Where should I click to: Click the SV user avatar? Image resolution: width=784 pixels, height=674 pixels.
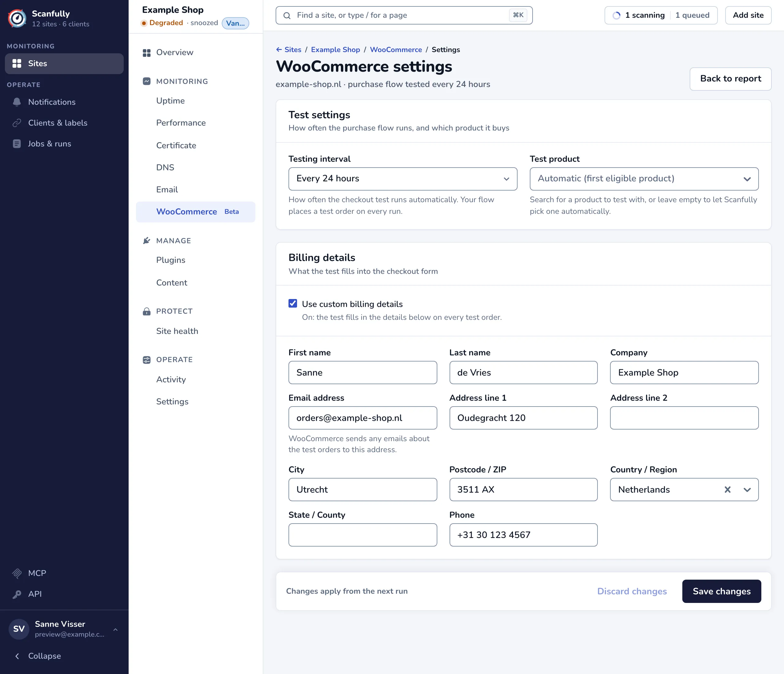click(19, 629)
